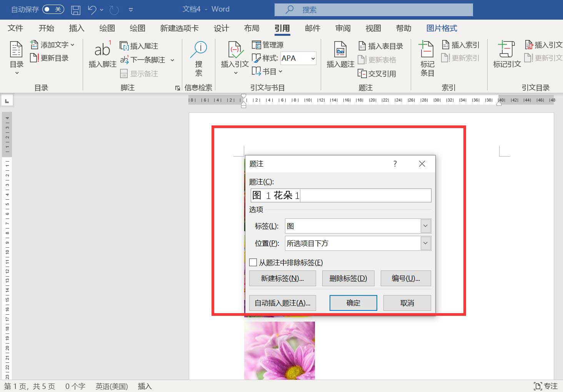The width and height of the screenshot is (563, 392).
Task: Click the Save disk icon
Action: click(76, 10)
